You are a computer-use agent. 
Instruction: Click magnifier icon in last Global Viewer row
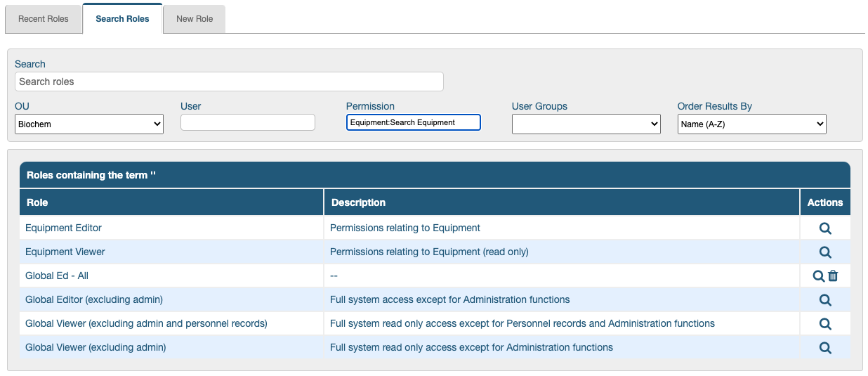coord(825,348)
